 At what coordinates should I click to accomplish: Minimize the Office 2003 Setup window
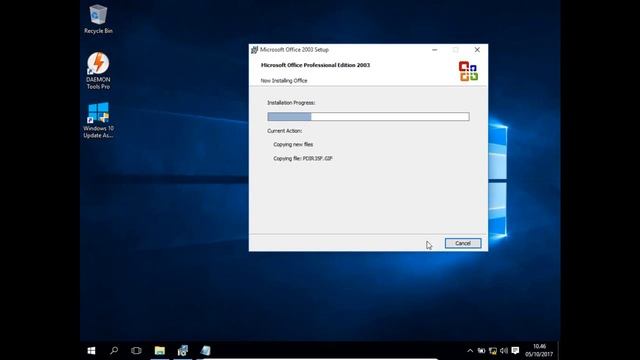point(434,50)
